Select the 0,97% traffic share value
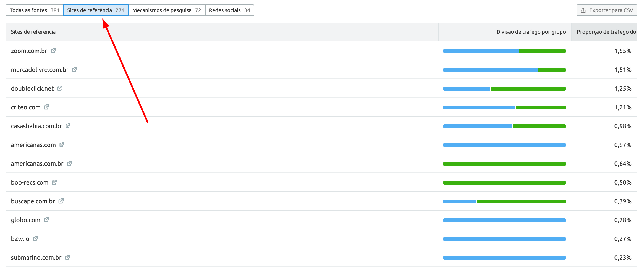Viewport: 644px width, 273px height. pos(623,145)
